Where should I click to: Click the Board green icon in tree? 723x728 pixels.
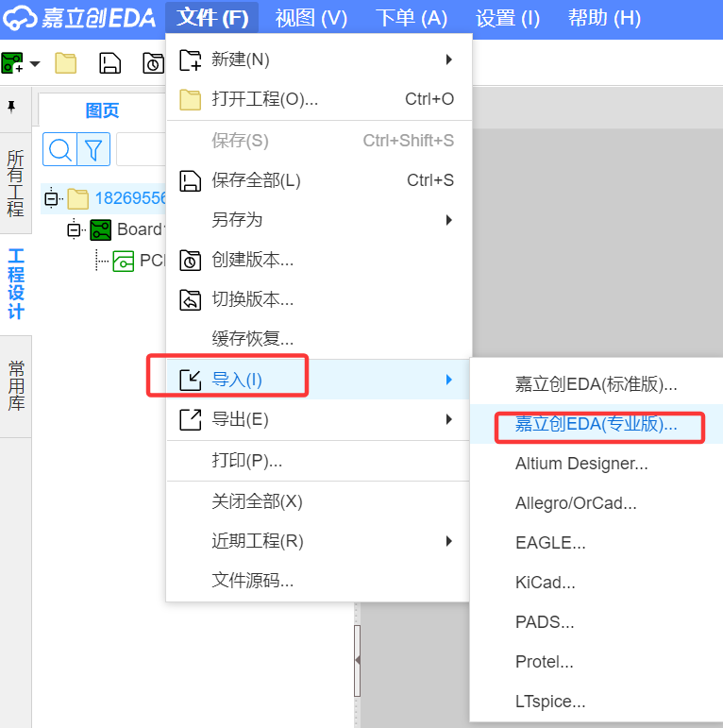101,229
